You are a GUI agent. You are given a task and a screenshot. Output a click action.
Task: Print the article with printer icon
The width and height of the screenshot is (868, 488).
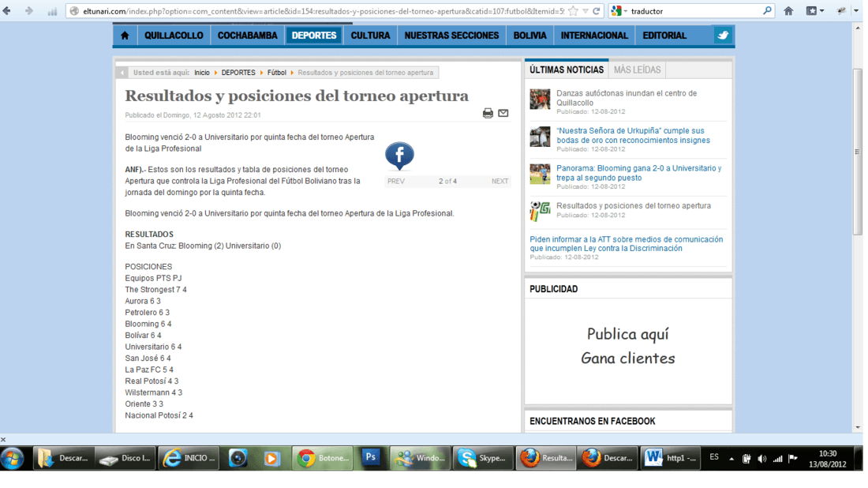click(x=488, y=114)
